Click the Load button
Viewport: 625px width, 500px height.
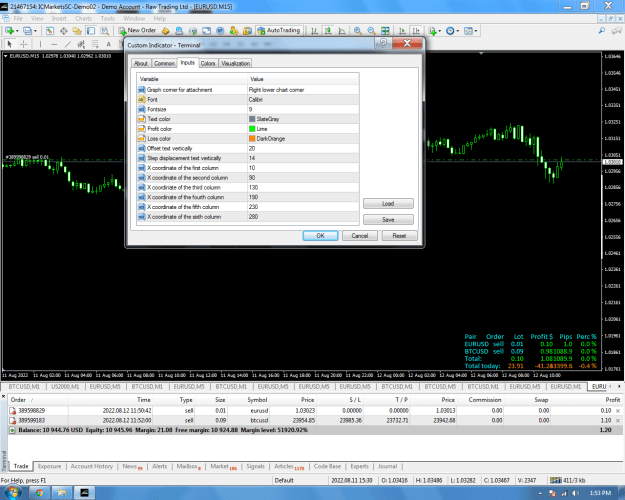click(388, 203)
